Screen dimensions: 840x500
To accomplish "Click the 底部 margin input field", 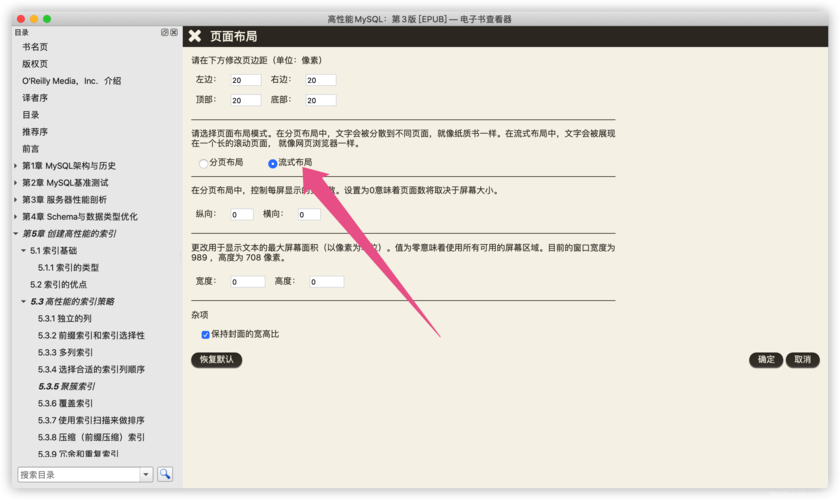I will coord(321,100).
